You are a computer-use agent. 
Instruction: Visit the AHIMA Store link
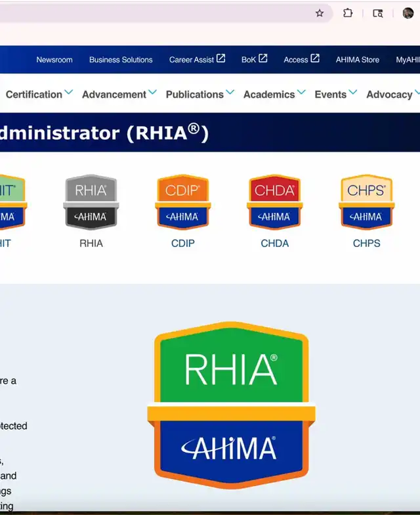[x=358, y=60]
